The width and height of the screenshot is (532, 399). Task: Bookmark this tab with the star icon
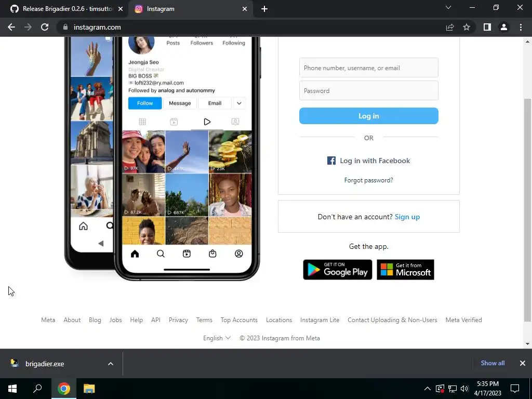click(x=467, y=27)
